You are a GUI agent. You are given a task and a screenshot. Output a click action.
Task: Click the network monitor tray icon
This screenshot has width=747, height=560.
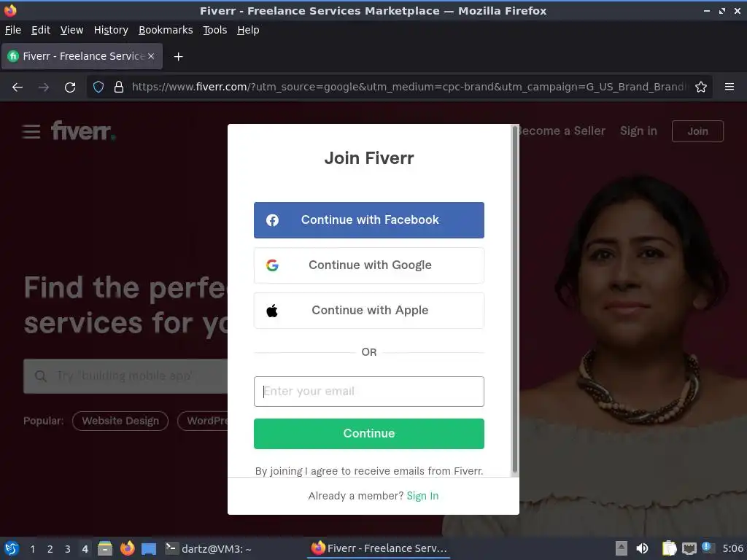click(689, 548)
